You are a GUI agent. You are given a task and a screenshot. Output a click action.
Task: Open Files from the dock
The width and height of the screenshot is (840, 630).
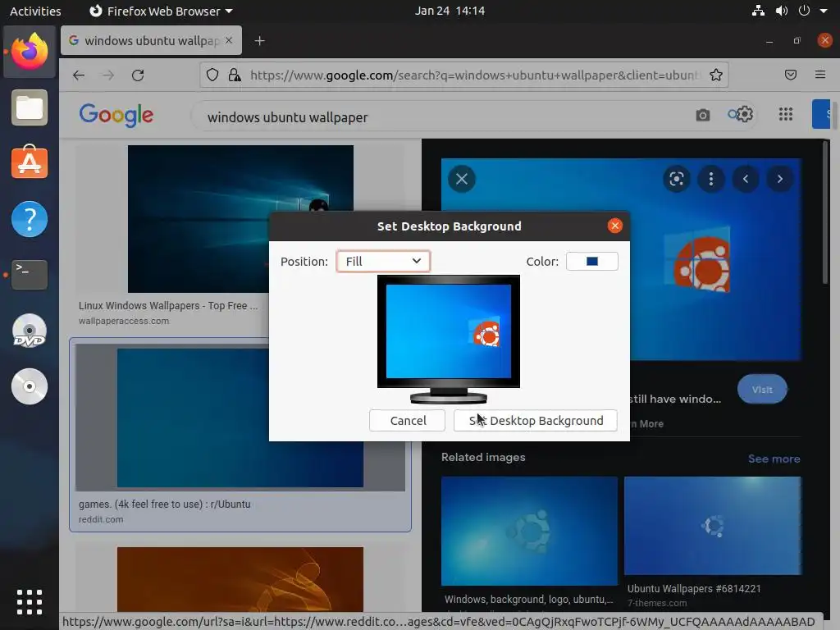click(30, 107)
